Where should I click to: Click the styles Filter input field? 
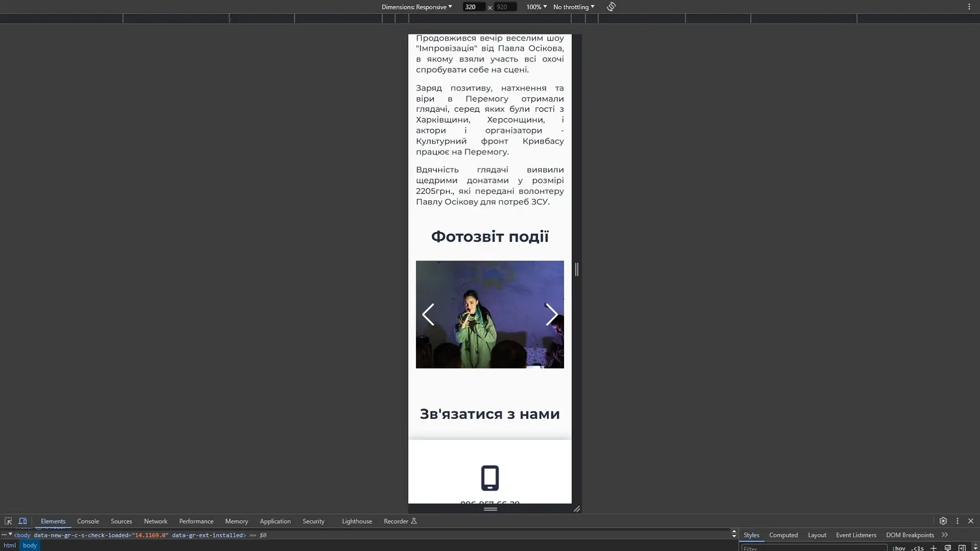point(814,548)
